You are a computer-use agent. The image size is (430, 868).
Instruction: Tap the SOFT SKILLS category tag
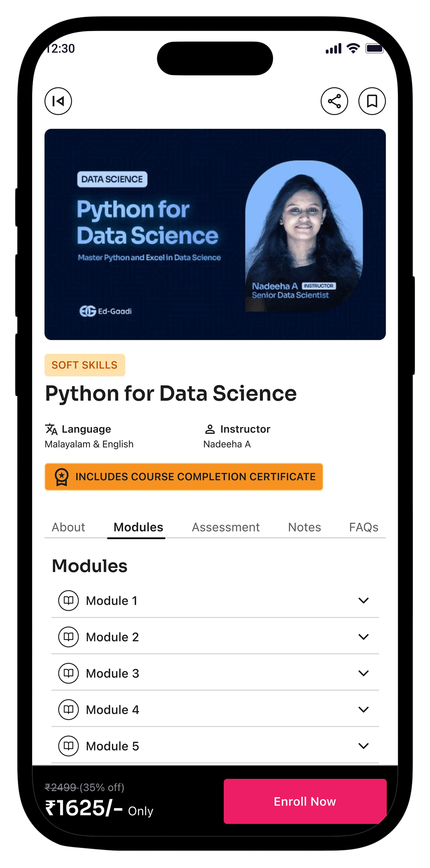85,365
